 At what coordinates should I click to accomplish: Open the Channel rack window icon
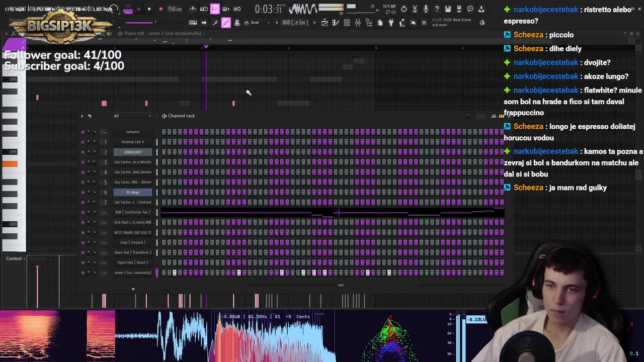pyautogui.click(x=347, y=23)
